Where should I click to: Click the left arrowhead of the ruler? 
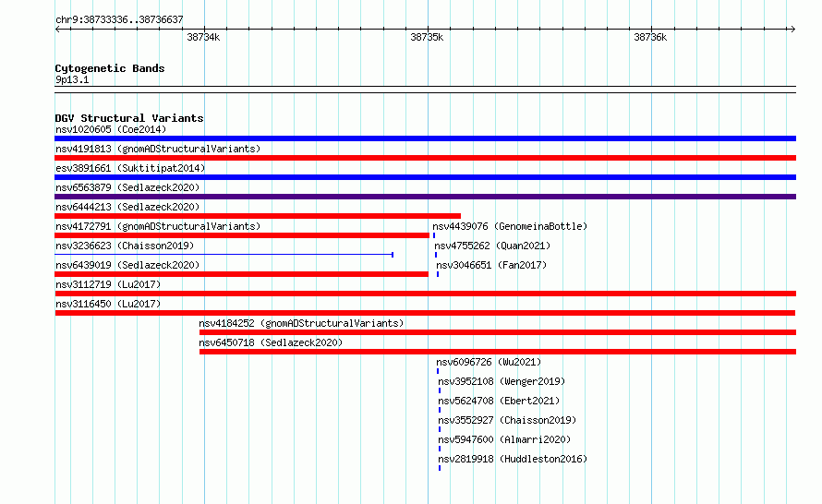pos(57,30)
